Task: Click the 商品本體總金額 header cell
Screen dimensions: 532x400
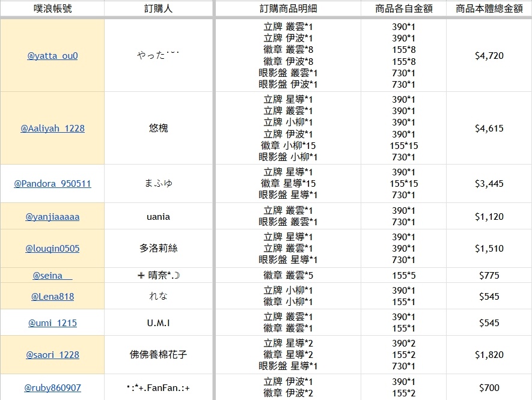Action: click(489, 8)
